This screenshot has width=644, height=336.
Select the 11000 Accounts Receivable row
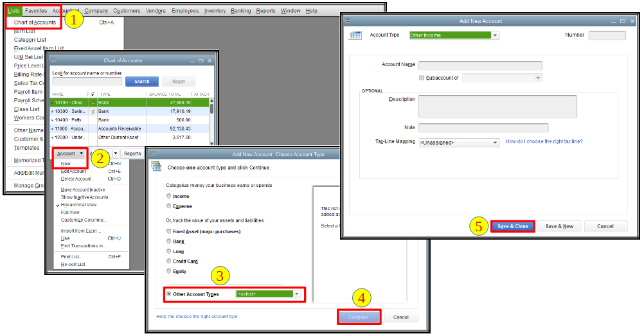tap(129, 128)
